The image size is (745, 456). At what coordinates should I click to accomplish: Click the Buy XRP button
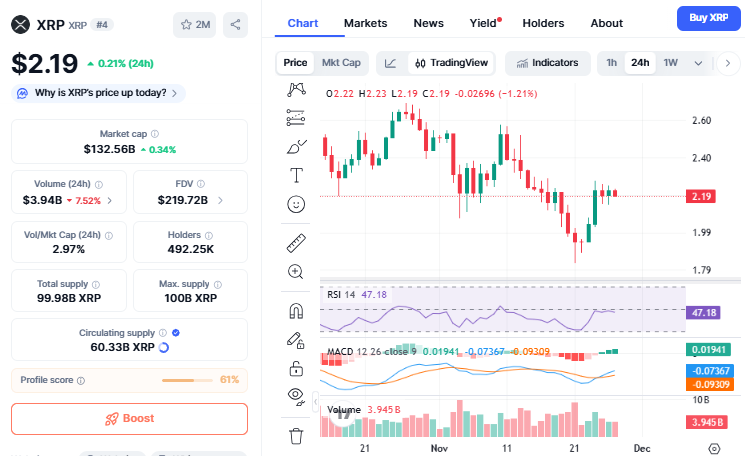pyautogui.click(x=709, y=18)
